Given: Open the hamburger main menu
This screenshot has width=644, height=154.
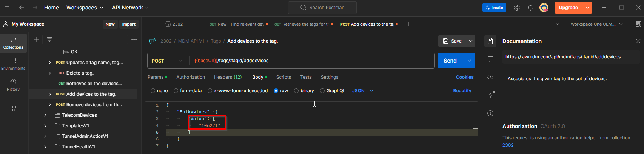Looking at the screenshot, I should coord(7,8).
